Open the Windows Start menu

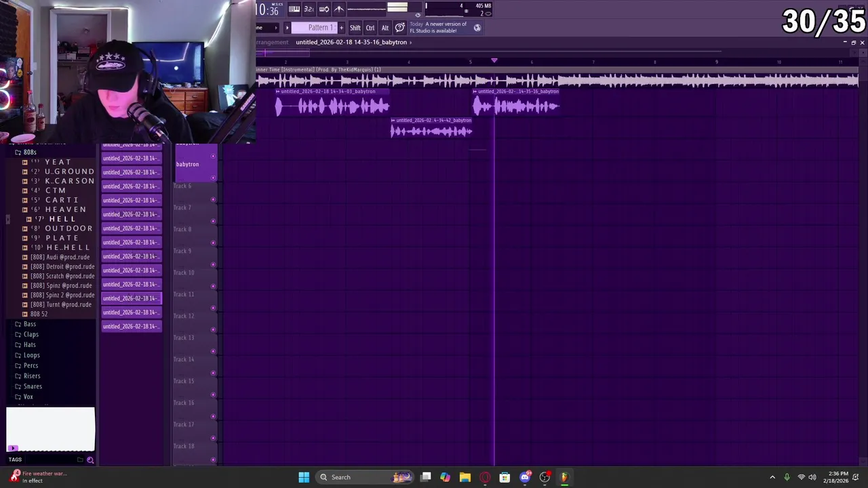pos(304,477)
